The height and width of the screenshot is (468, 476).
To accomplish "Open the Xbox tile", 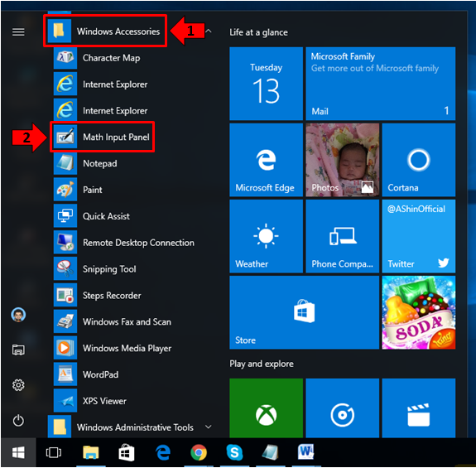I will 267,408.
